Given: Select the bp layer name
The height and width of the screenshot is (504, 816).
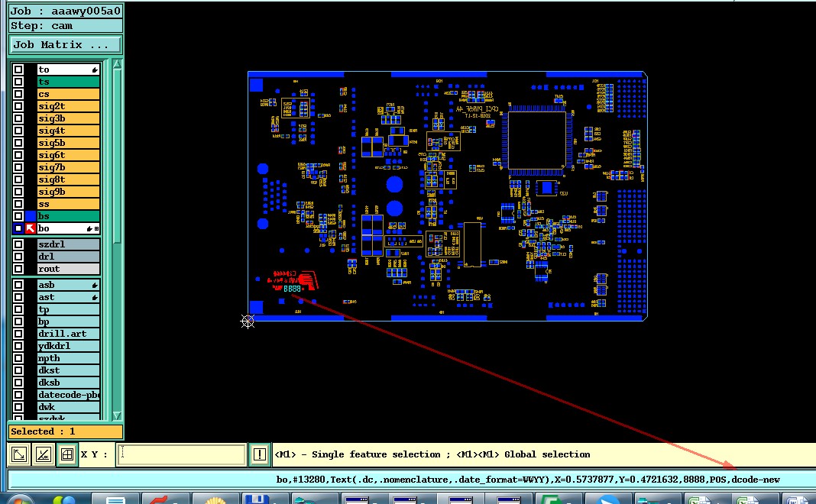Looking at the screenshot, I should (x=68, y=322).
